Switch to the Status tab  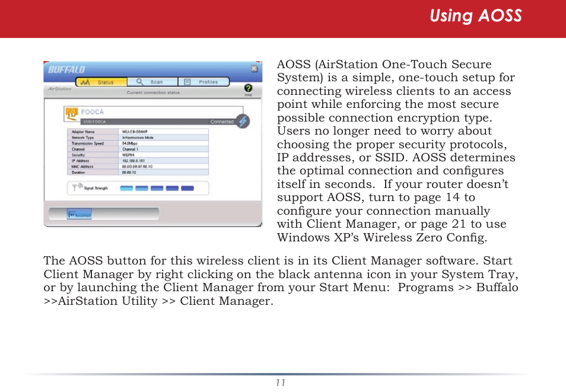tap(101, 82)
